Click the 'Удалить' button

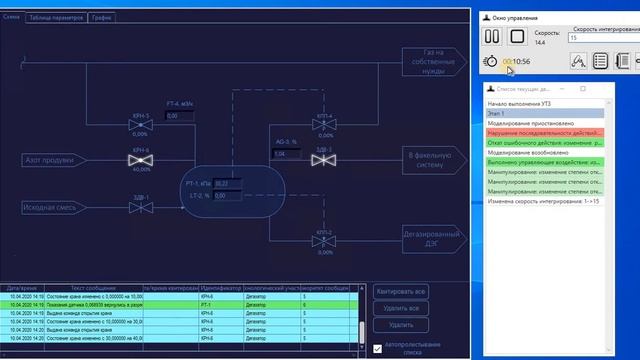coord(401,325)
